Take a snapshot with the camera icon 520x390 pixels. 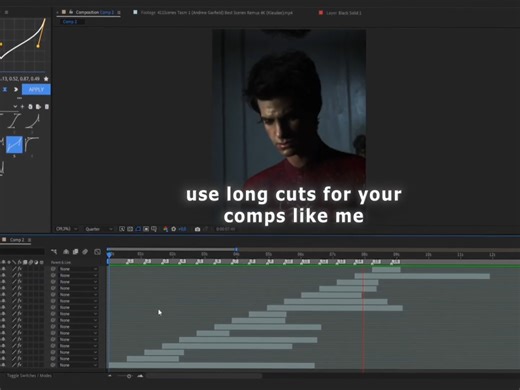(x=197, y=229)
